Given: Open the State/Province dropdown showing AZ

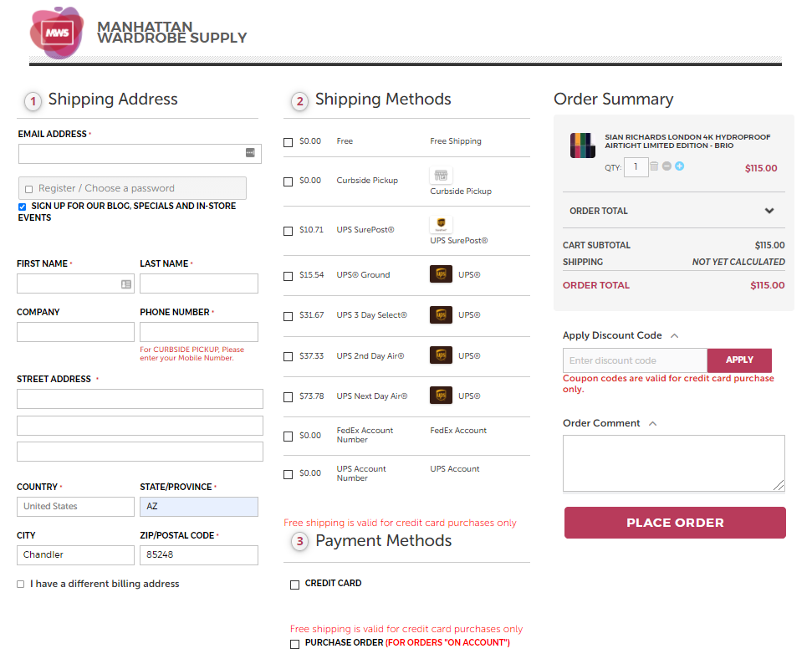Looking at the screenshot, I should 199,507.
